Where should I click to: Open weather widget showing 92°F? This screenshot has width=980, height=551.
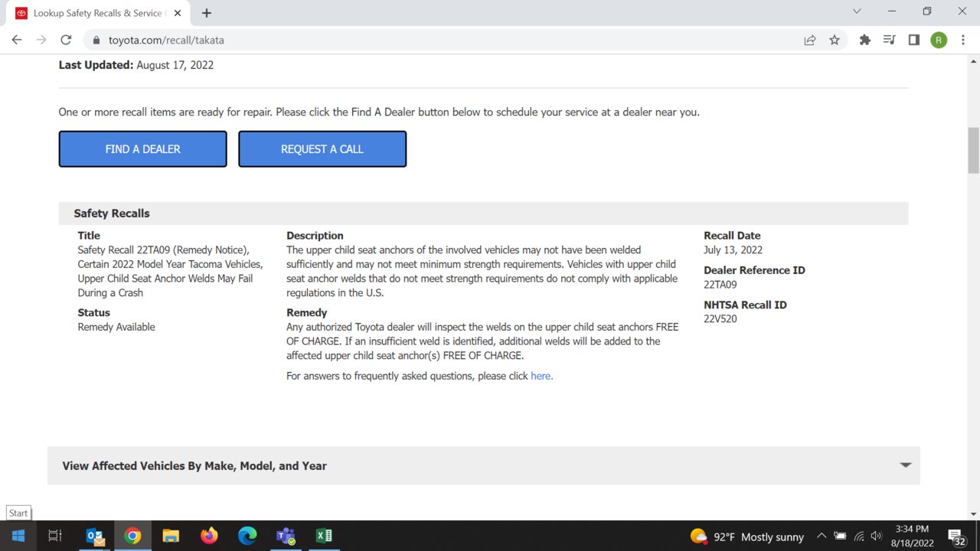point(746,536)
